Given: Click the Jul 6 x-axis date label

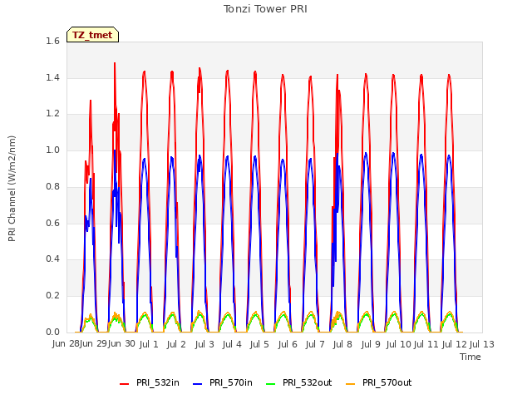Looking at the screenshot, I should point(288,344).
